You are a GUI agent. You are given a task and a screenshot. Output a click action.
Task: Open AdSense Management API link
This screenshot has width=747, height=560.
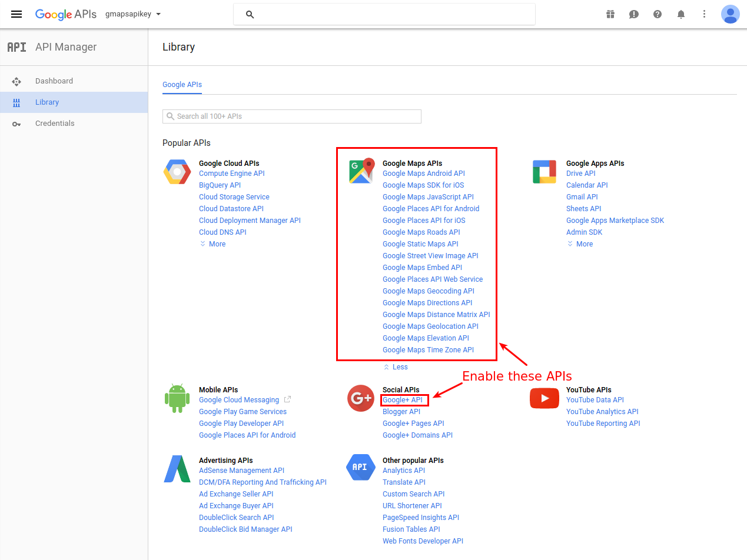242,471
